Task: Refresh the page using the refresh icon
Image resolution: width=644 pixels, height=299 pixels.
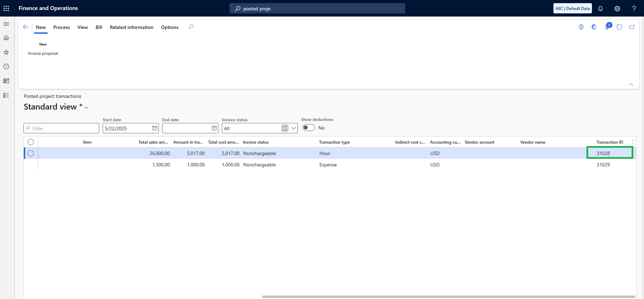Action: pyautogui.click(x=619, y=27)
